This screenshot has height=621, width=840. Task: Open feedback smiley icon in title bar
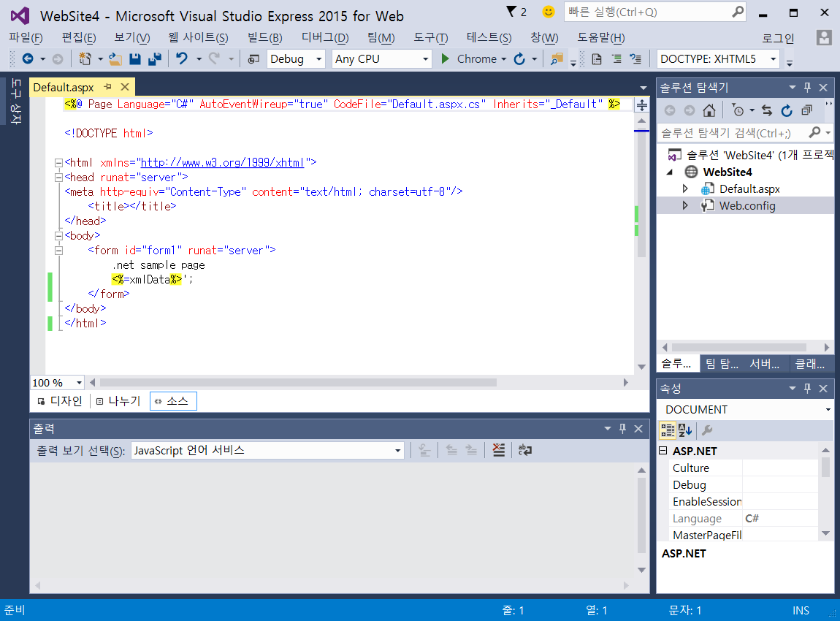[549, 12]
